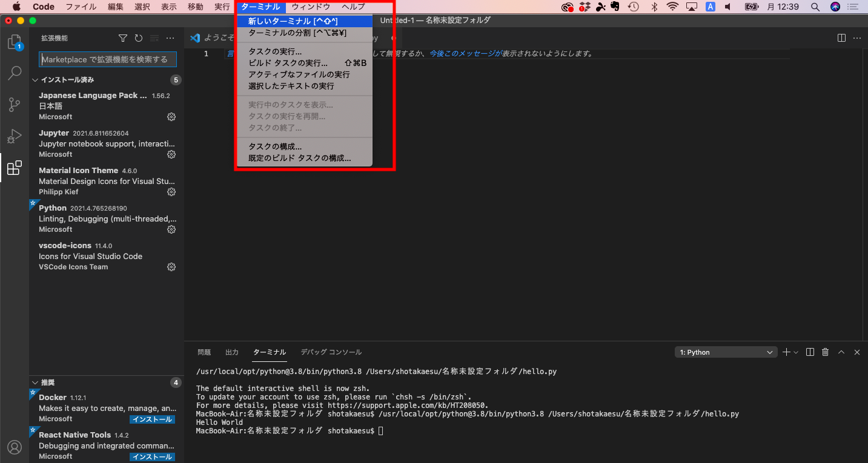Open settings gear for Jupyter extension
The height and width of the screenshot is (463, 868).
tap(171, 154)
